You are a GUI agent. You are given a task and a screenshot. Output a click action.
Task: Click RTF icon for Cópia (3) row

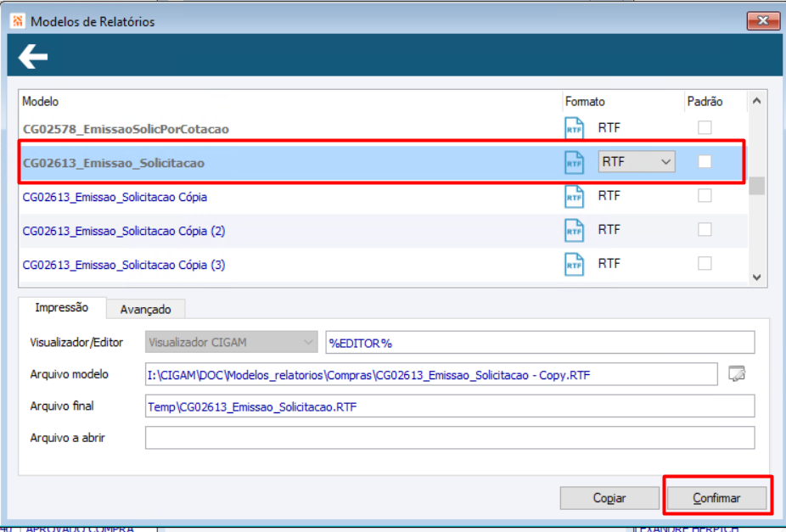574,265
